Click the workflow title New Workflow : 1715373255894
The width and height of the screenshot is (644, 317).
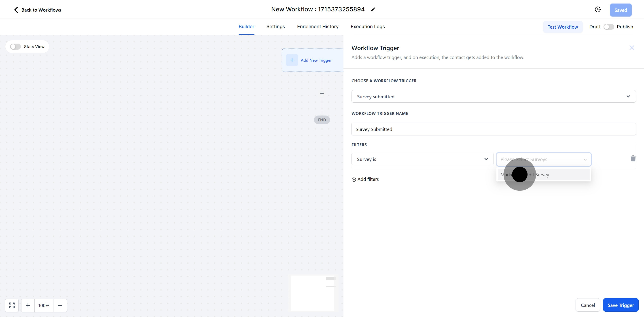point(318,9)
